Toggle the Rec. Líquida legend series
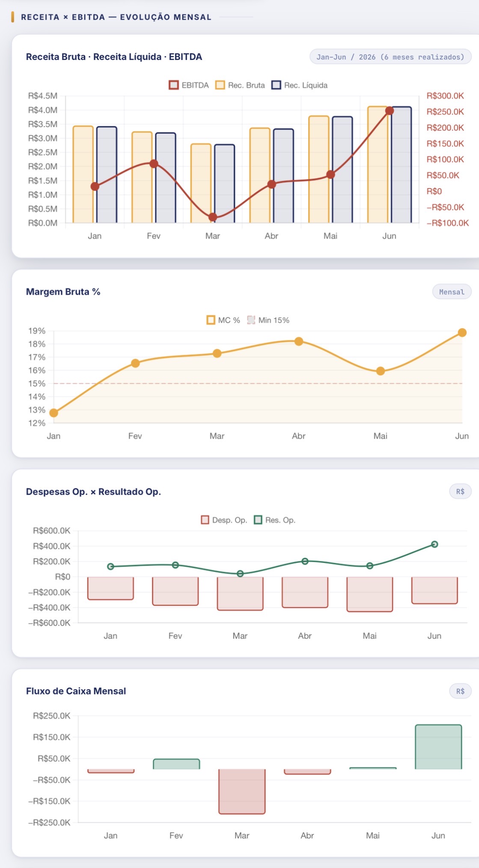This screenshot has height=868, width=479. coord(300,85)
